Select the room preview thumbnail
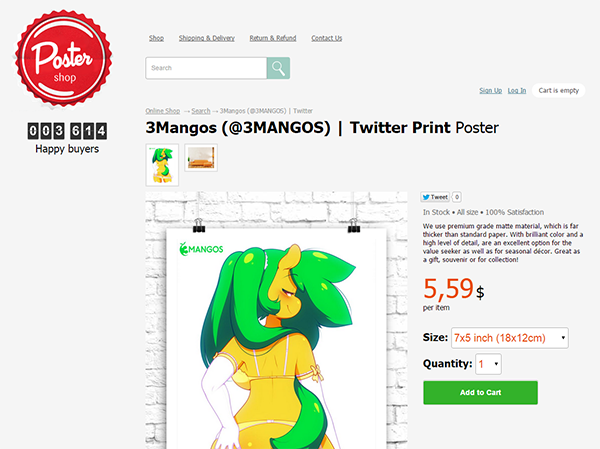600x449 pixels. 201,158
